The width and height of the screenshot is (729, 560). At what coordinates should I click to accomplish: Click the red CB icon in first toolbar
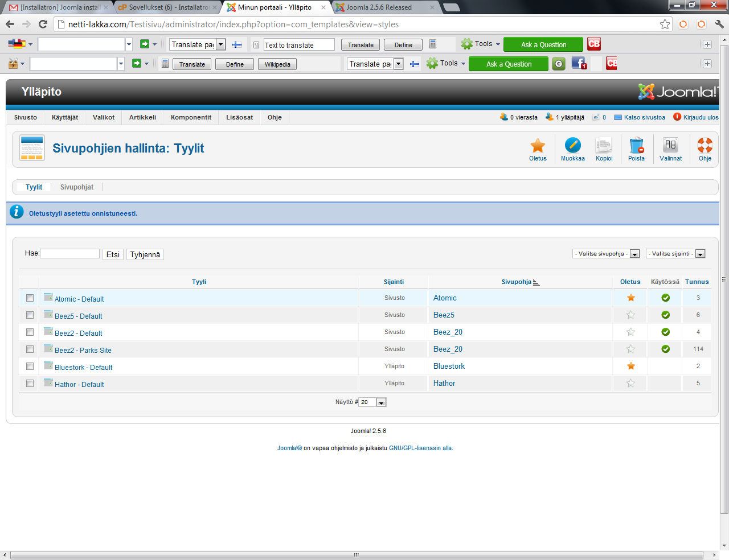point(594,44)
